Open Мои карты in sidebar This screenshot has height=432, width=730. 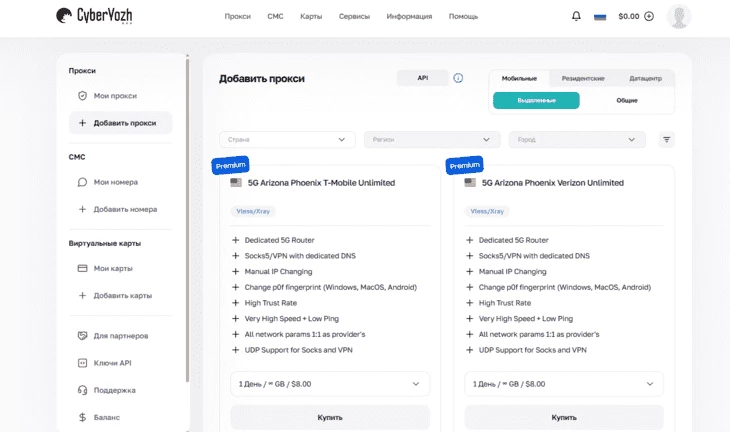113,268
